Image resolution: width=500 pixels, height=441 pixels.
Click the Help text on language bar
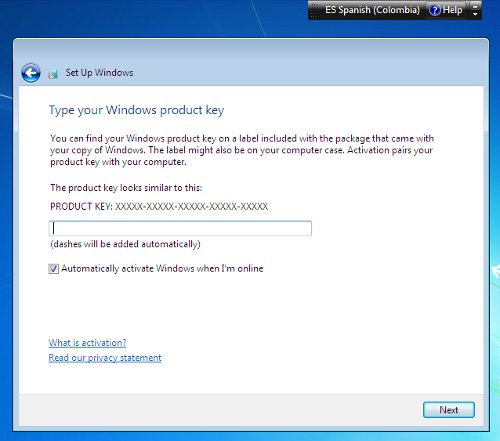[x=452, y=10]
